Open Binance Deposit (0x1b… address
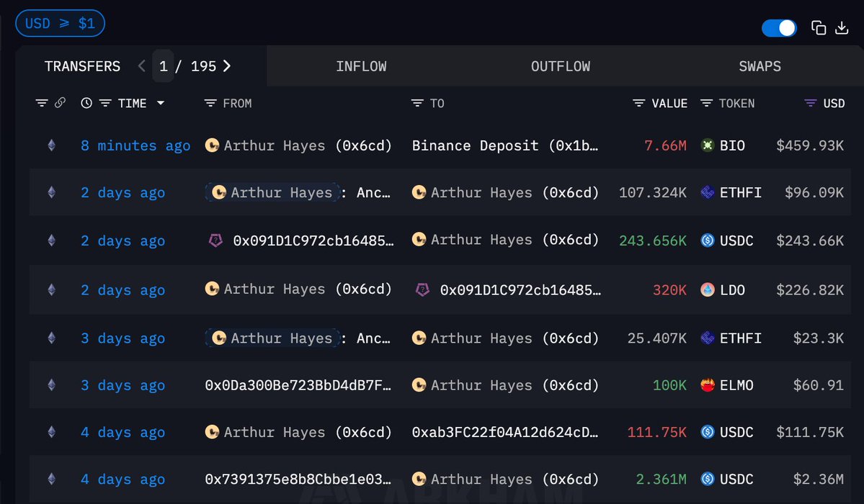 [504, 145]
